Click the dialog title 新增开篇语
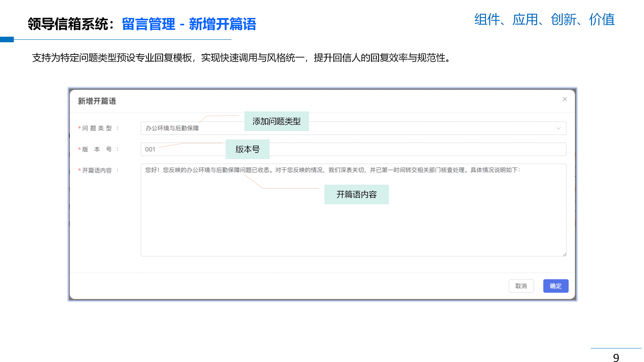This screenshot has width=644, height=362. pyautogui.click(x=96, y=101)
